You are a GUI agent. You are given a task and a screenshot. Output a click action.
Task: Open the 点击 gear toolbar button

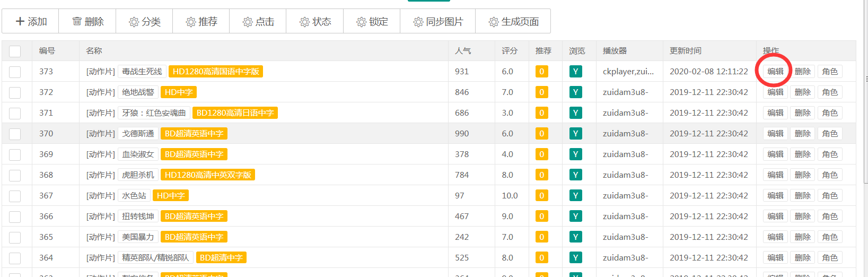click(258, 21)
